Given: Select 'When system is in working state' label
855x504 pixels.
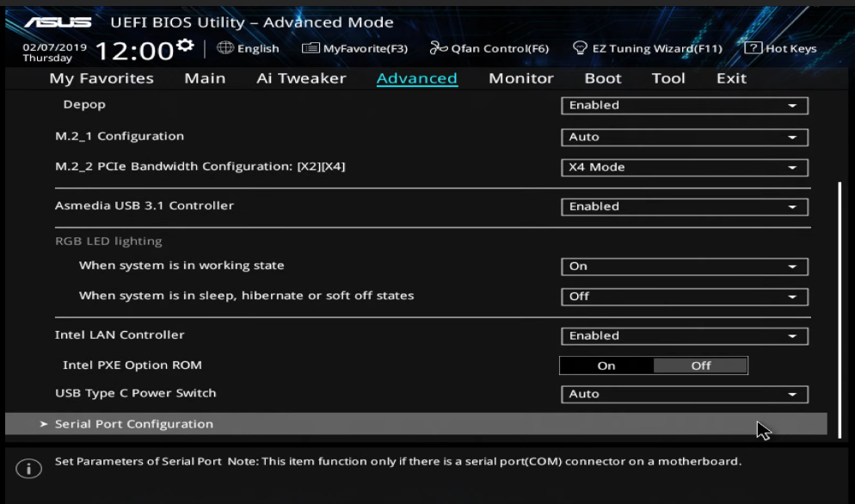Looking at the screenshot, I should pyautogui.click(x=181, y=266).
